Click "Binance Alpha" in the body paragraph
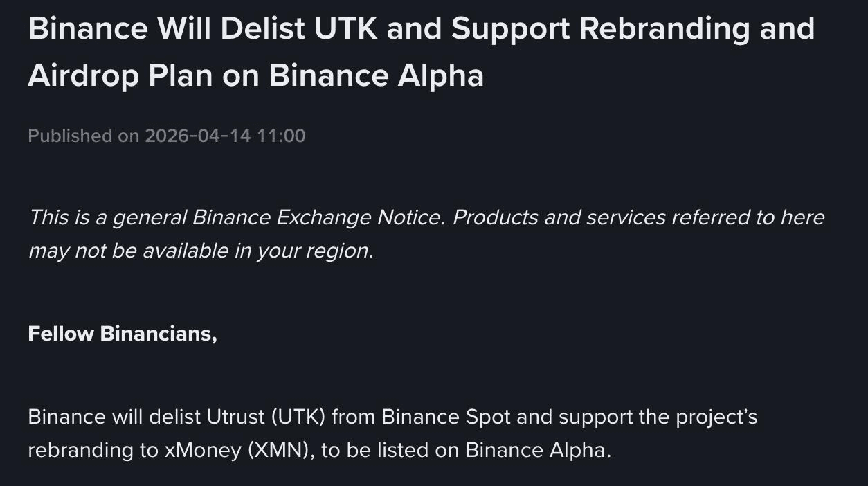The image size is (868, 486). click(x=538, y=450)
